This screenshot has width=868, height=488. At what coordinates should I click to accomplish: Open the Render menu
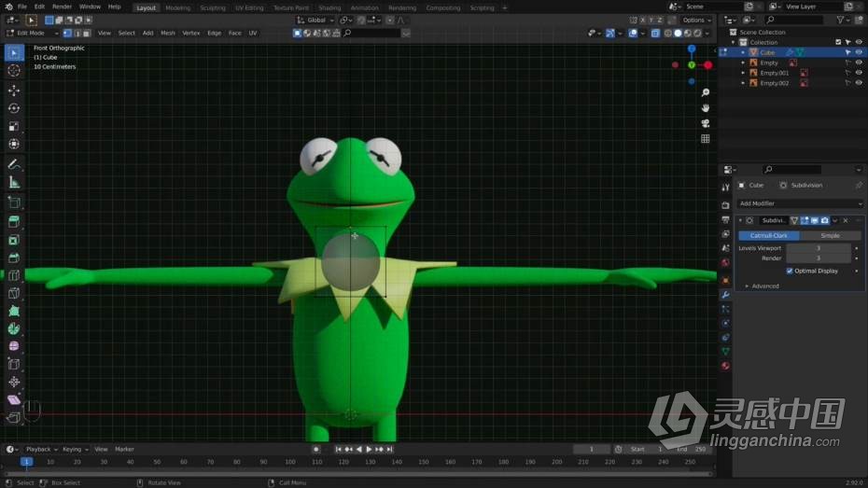[x=62, y=7]
